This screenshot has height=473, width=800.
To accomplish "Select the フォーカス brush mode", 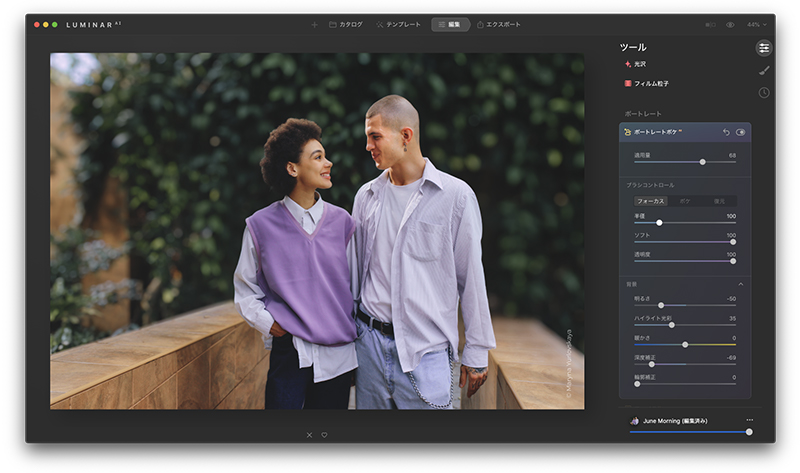I will 651,201.
